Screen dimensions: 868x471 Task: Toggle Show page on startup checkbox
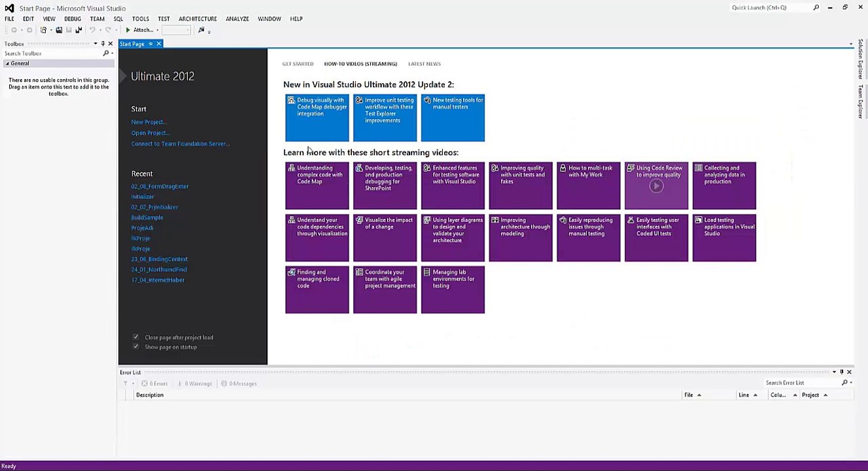click(135, 347)
